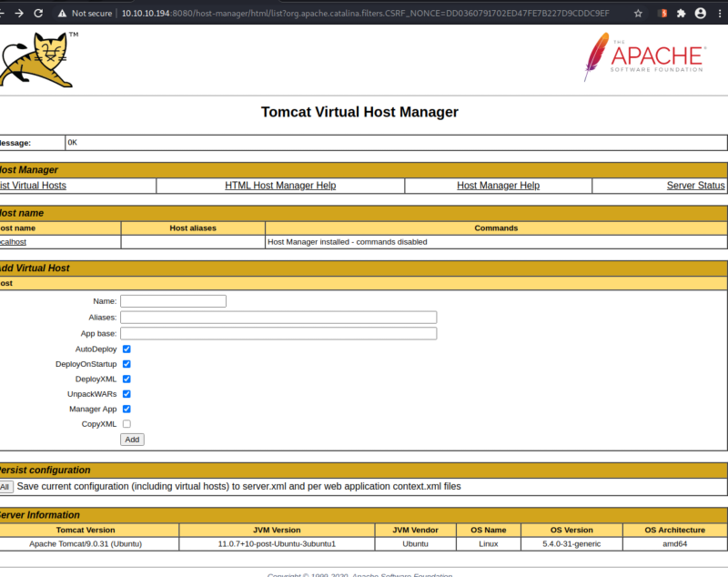
Task: Reload the page with refresh icon
Action: pos(38,14)
